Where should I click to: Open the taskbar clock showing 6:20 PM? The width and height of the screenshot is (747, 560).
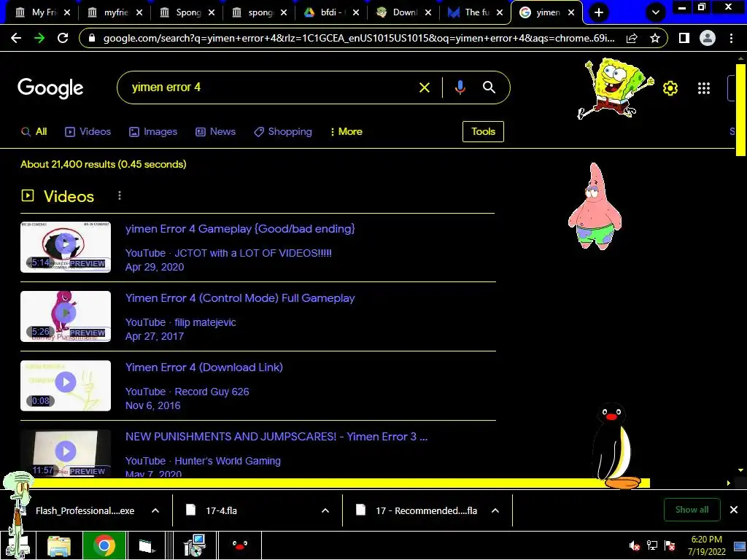(x=706, y=545)
